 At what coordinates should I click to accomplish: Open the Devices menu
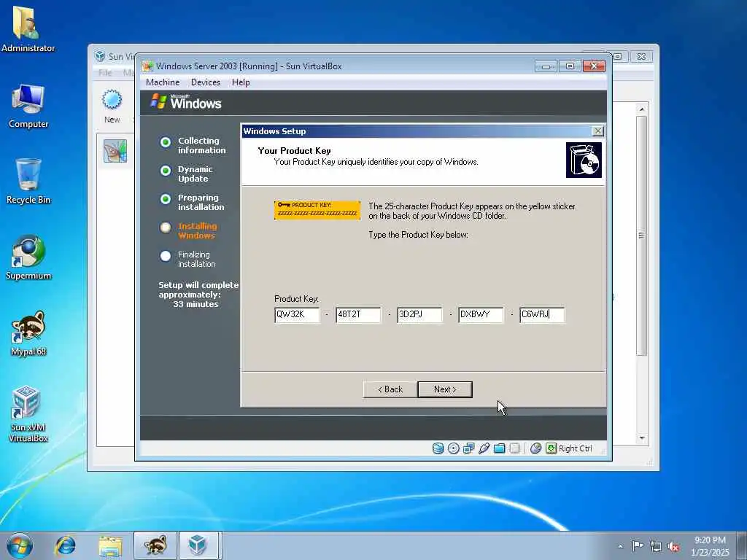click(x=206, y=82)
